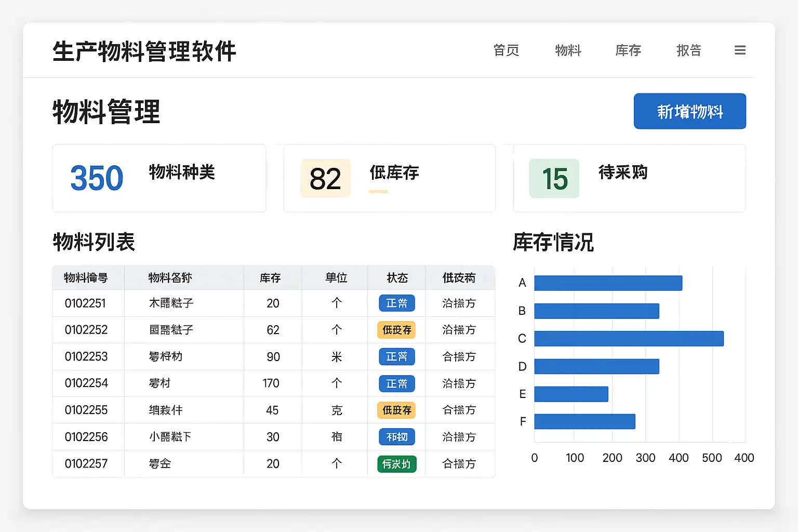The image size is (798, 532).
Task: Select the 350 material types card
Action: pyautogui.click(x=159, y=178)
